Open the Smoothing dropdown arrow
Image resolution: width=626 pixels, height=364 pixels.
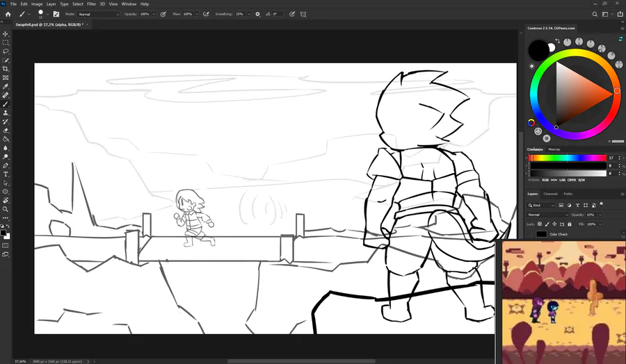249,14
